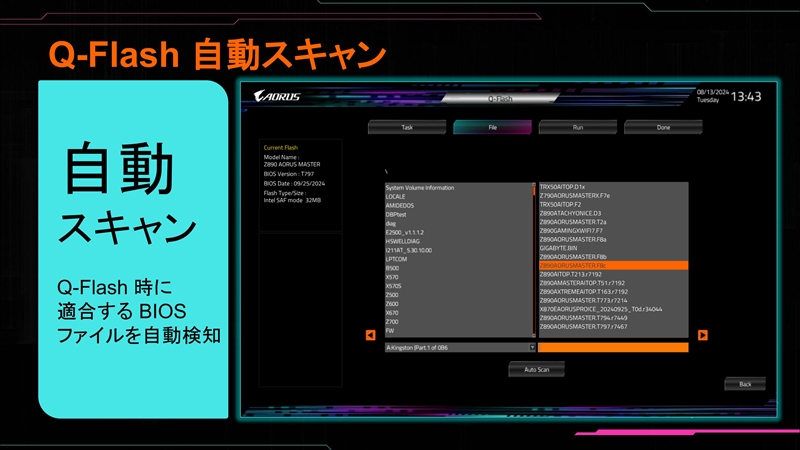Click the Auto Scan button
The height and width of the screenshot is (450, 800).
click(x=536, y=369)
